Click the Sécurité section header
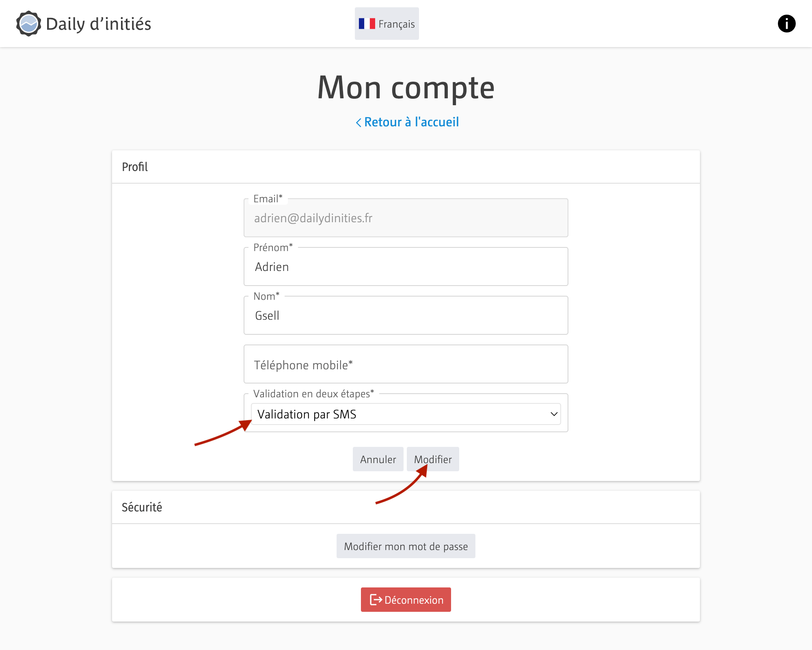Viewport: 812px width, 650px height. [x=142, y=507]
